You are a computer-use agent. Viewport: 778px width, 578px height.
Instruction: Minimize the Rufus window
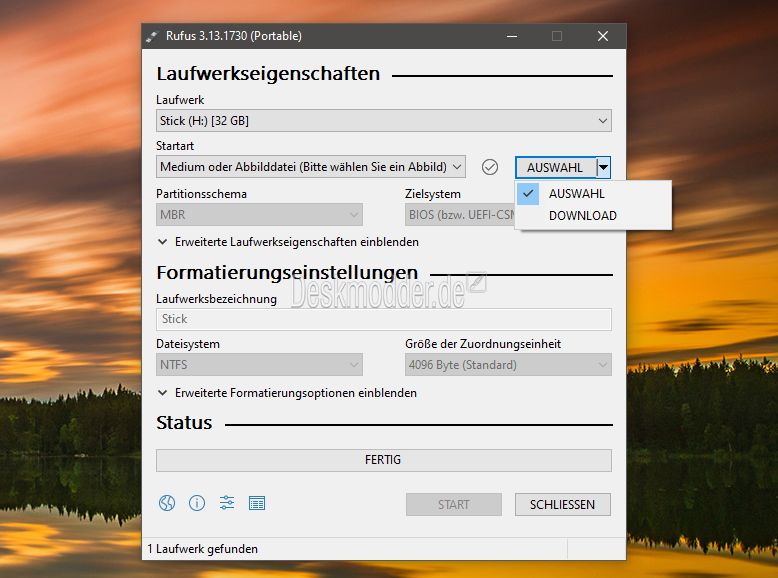[x=512, y=36]
